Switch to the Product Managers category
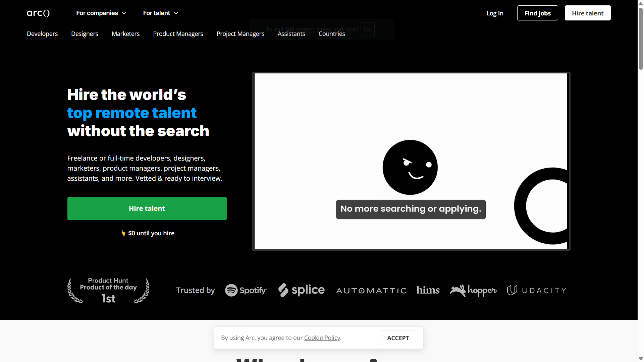 (x=178, y=34)
